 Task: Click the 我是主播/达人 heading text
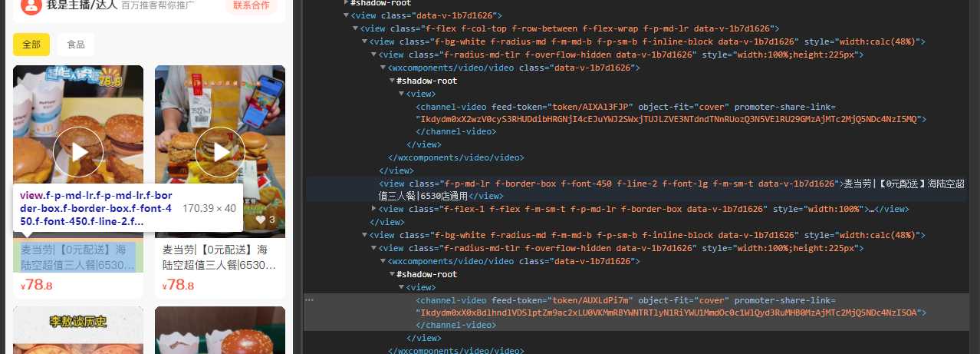[x=82, y=5]
